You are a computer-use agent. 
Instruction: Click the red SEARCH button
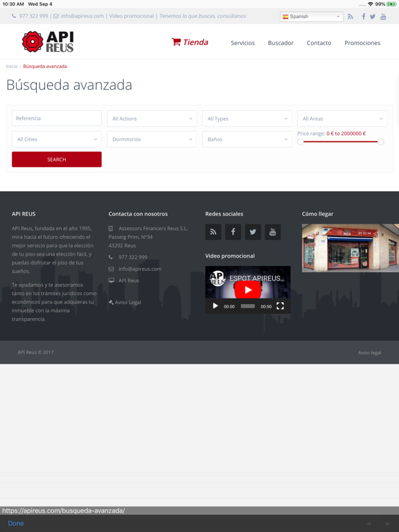point(57,159)
